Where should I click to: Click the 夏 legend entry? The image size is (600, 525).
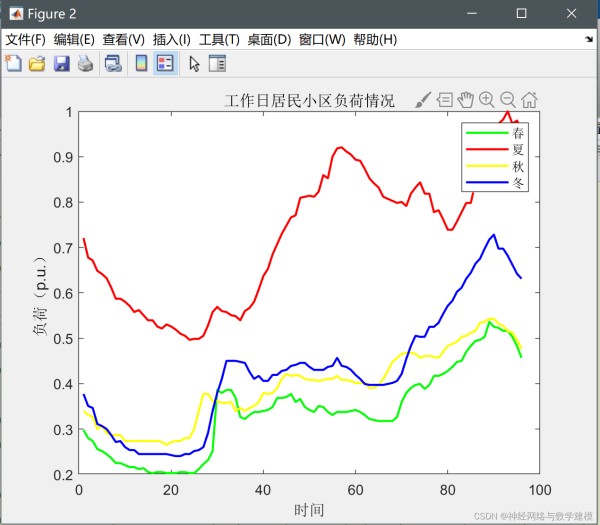click(x=518, y=149)
